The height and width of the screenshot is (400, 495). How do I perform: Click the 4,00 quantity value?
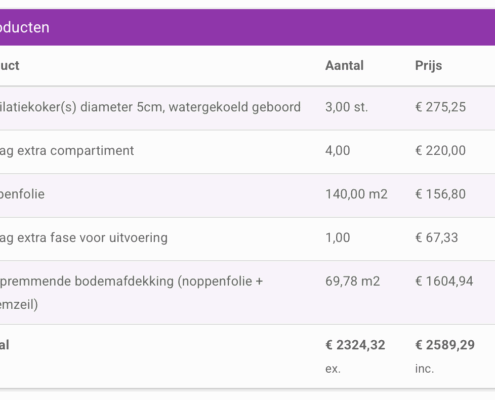(x=338, y=151)
